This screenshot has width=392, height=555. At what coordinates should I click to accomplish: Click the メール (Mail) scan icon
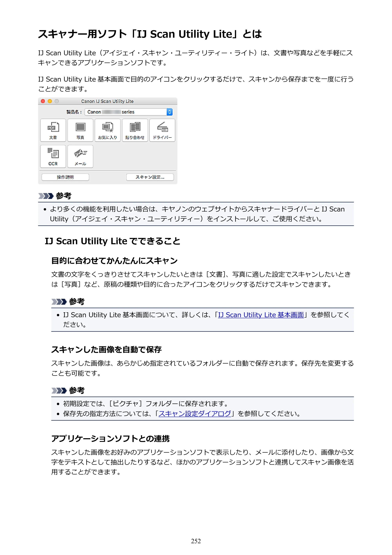[x=80, y=156]
